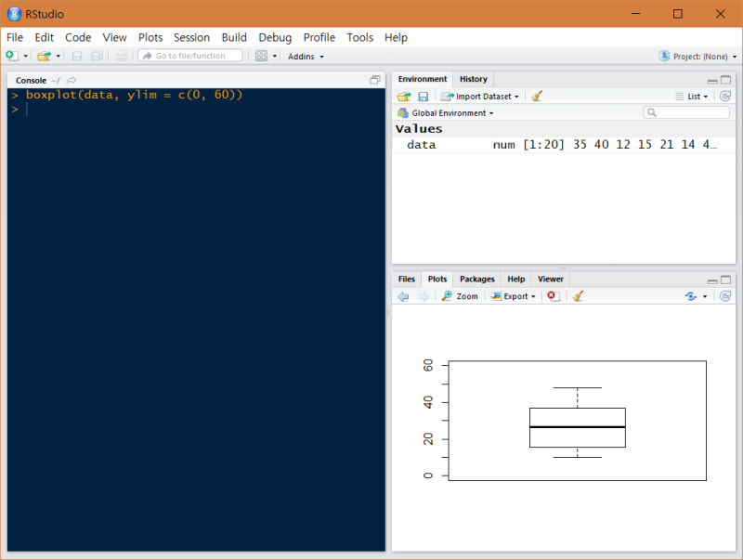
Task: Clear all plots using broom icon
Action: pos(578,296)
